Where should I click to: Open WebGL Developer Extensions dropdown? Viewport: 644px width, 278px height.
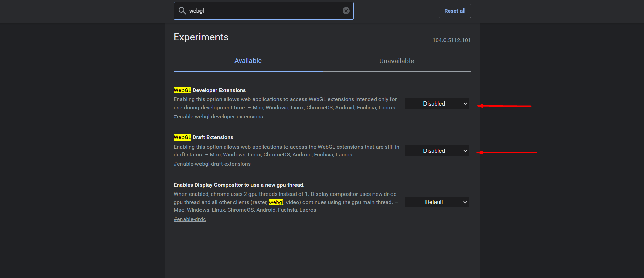click(x=437, y=104)
